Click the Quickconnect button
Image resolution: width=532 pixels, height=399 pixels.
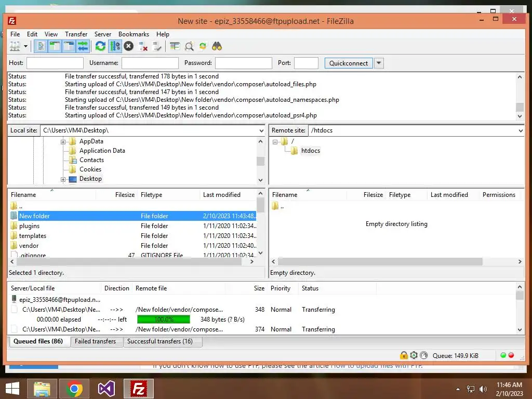349,63
